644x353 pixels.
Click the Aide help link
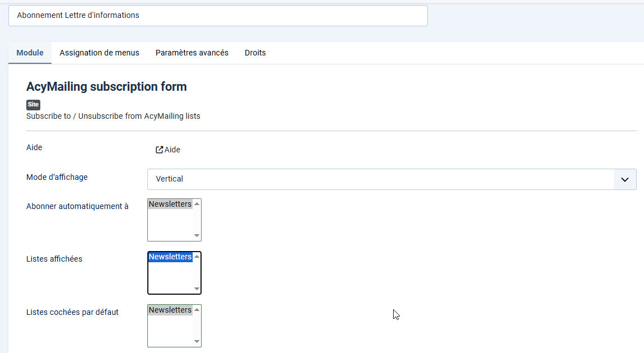[172, 150]
